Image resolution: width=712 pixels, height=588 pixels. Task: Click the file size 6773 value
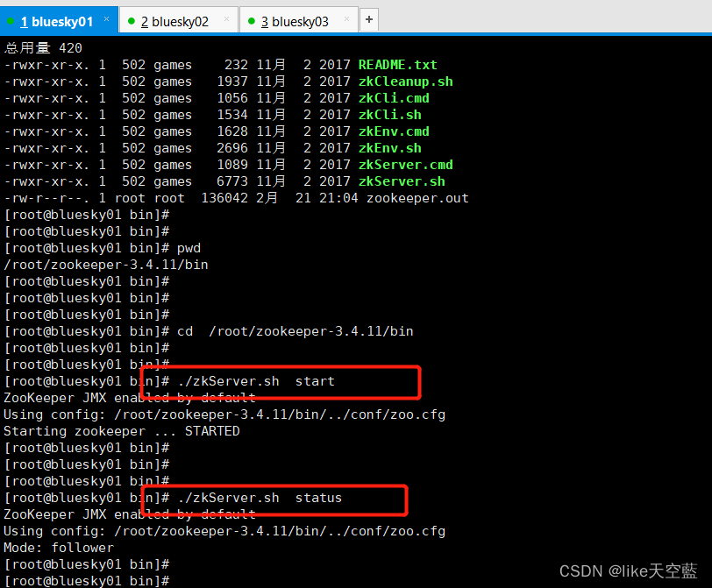232,181
